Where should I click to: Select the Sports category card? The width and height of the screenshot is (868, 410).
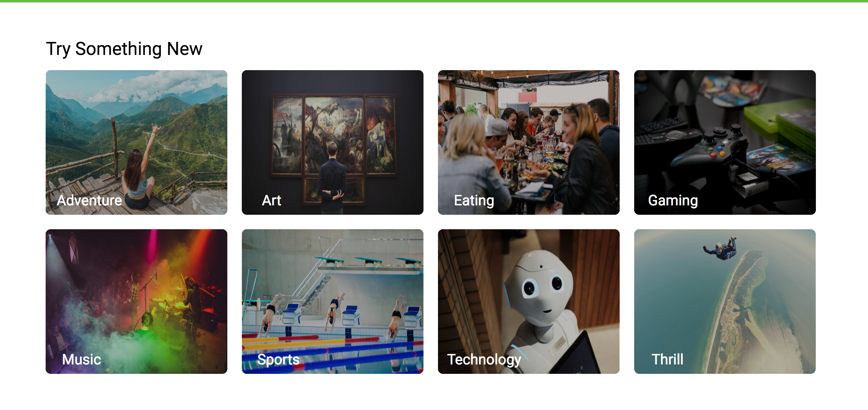pyautogui.click(x=333, y=302)
